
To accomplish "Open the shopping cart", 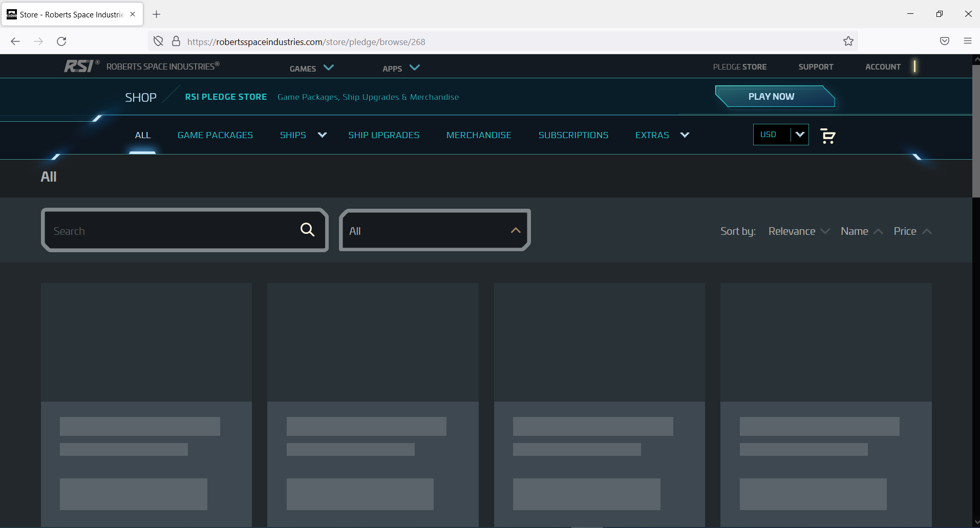I will 827,135.
